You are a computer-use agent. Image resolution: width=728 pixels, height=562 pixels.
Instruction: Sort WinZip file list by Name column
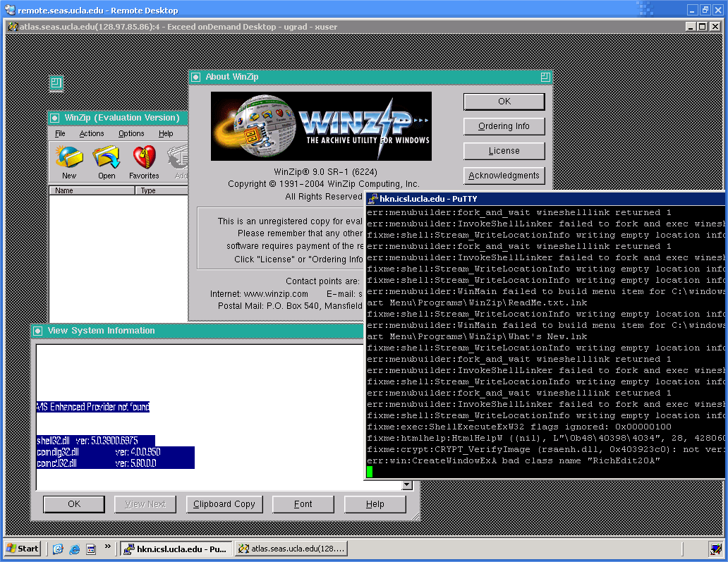[92, 190]
